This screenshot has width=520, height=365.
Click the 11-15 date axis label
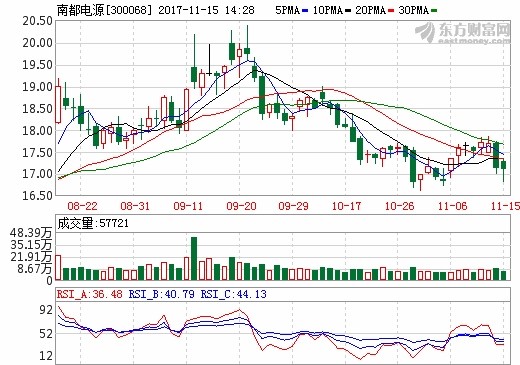[x=505, y=206]
